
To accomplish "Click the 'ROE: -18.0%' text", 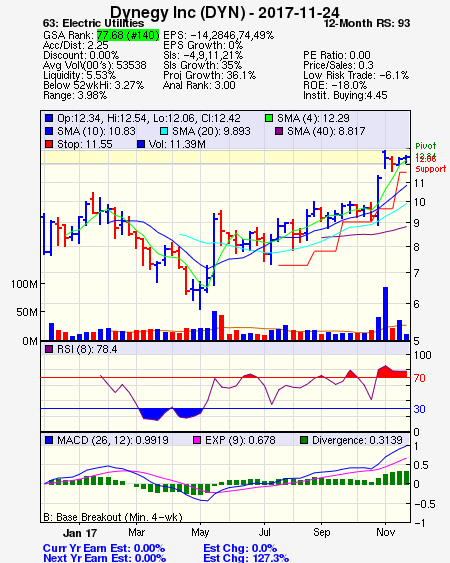I will point(335,85).
